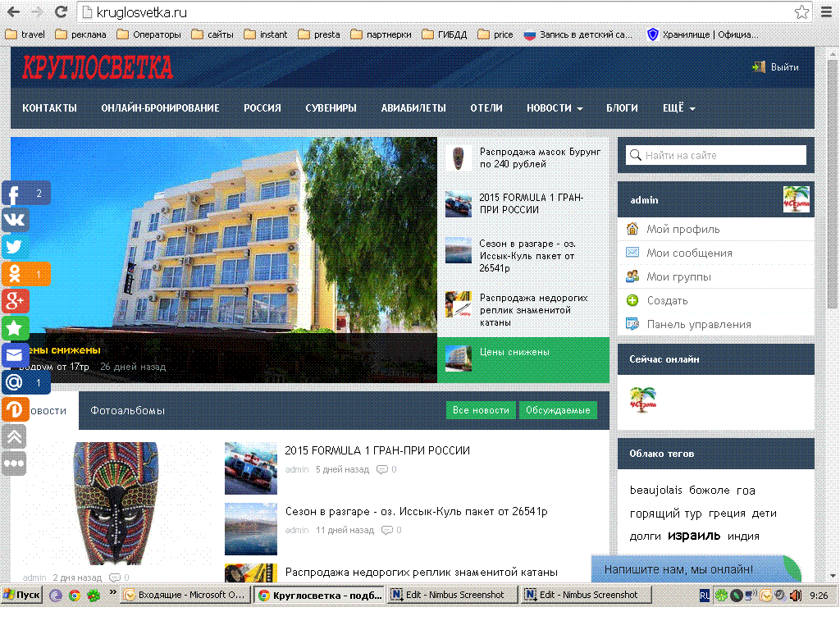Expand the НОВОСТИ dropdown menu
Screen dimensions: 840x630
(555, 108)
